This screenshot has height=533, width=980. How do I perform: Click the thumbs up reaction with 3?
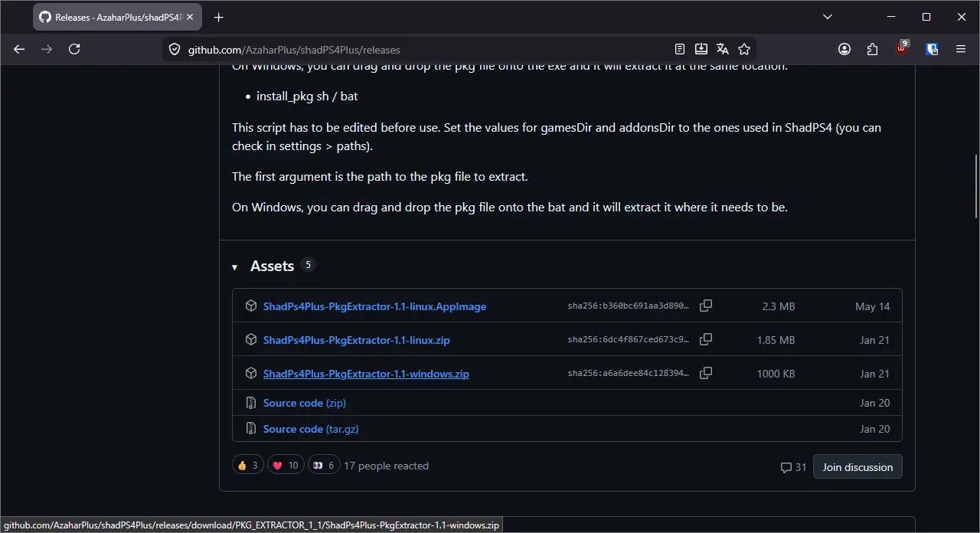click(x=248, y=465)
